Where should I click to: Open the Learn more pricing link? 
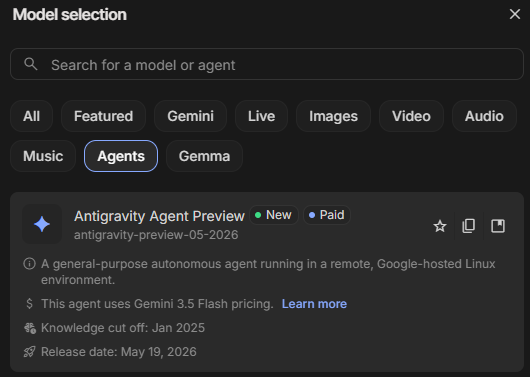(314, 304)
